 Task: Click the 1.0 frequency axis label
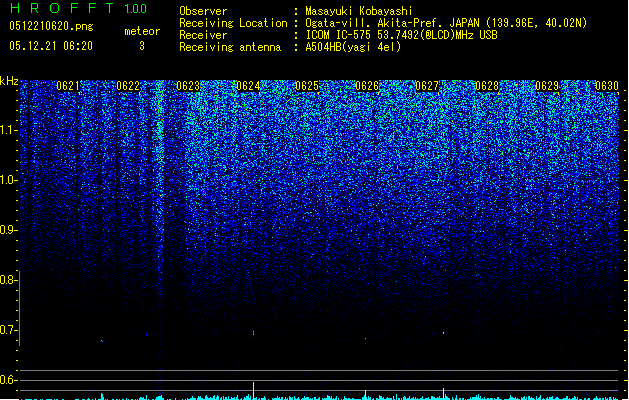(x=8, y=180)
